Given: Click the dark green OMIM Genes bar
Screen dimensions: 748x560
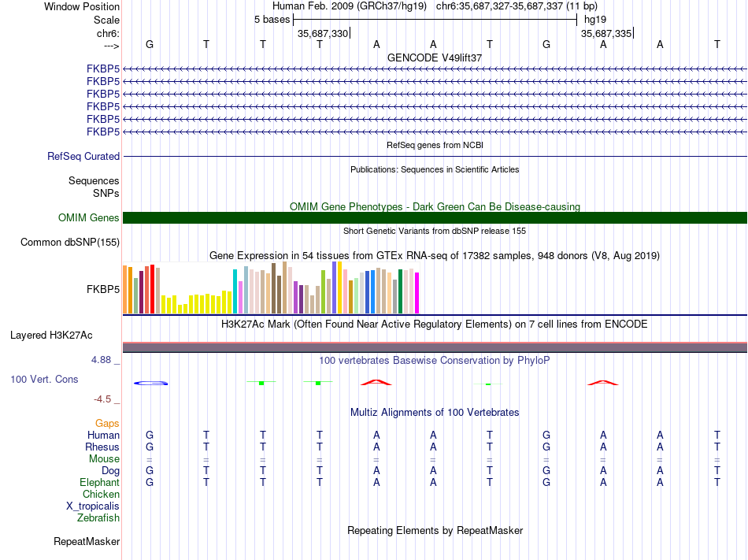Looking at the screenshot, I should [x=435, y=218].
